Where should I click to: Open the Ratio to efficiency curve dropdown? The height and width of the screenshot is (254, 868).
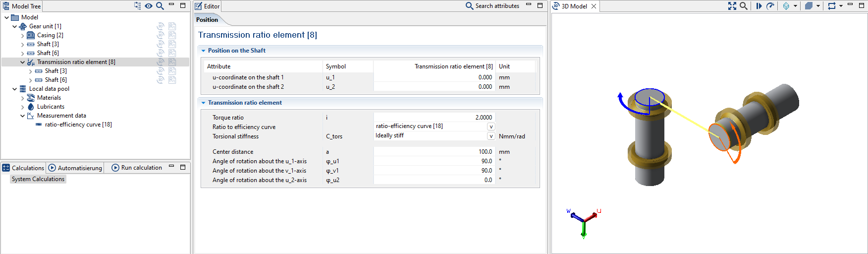pyautogui.click(x=491, y=127)
